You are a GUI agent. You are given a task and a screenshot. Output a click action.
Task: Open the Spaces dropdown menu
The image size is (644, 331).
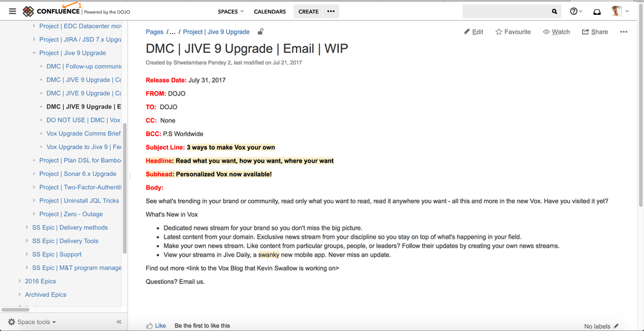(x=231, y=12)
